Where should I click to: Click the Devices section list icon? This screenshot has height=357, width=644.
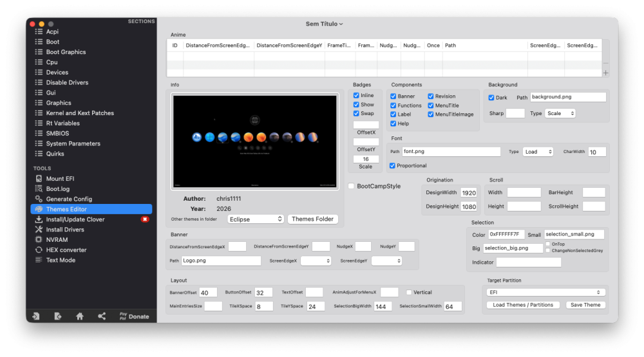click(39, 72)
